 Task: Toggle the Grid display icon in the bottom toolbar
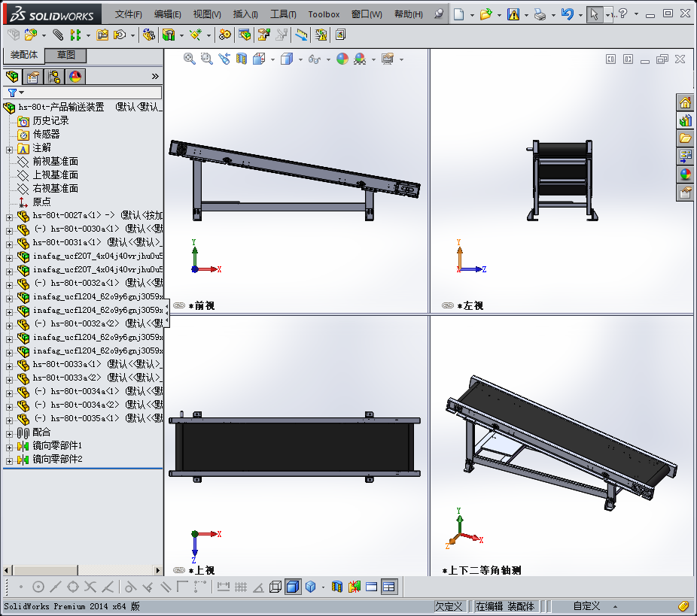coord(240,587)
